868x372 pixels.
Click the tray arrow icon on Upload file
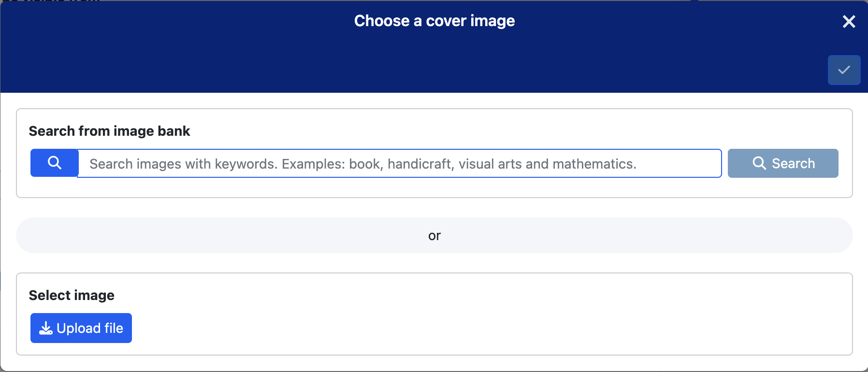[46, 328]
